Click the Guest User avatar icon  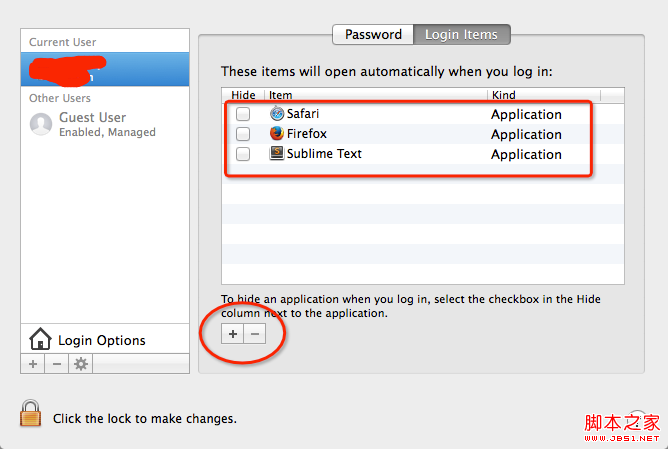41,124
